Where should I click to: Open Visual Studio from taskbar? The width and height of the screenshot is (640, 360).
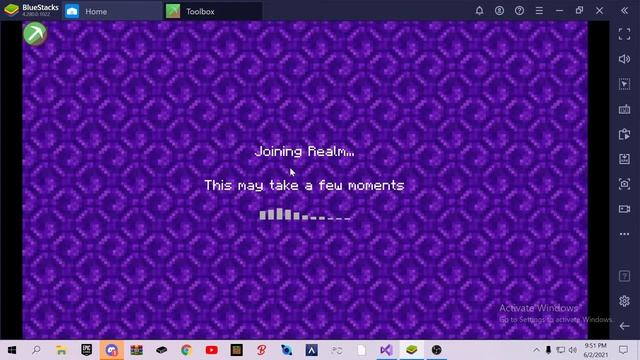386,350
